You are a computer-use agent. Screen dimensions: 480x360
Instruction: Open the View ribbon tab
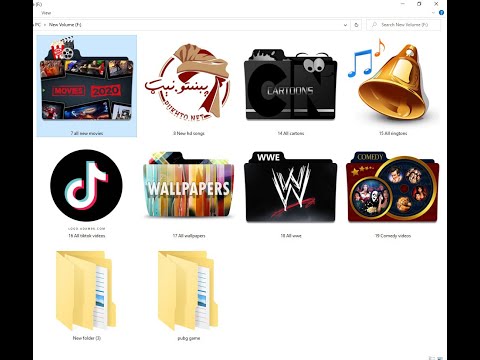[46, 13]
